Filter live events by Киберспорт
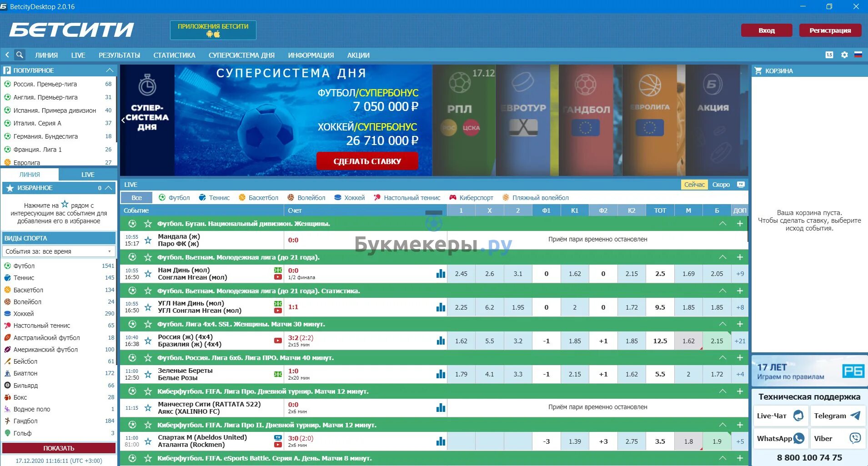This screenshot has width=868, height=466. (471, 198)
